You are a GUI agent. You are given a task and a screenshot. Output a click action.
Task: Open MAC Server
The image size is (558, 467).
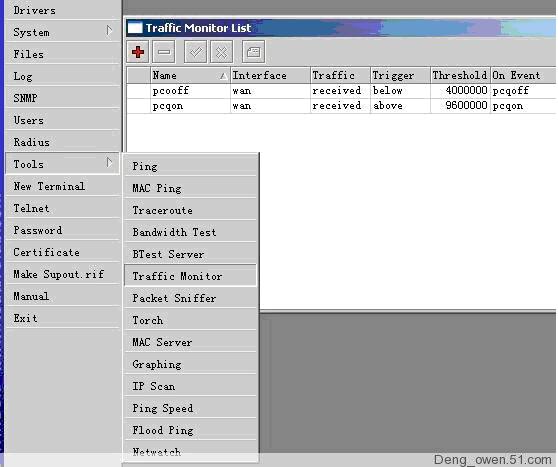pyautogui.click(x=190, y=342)
